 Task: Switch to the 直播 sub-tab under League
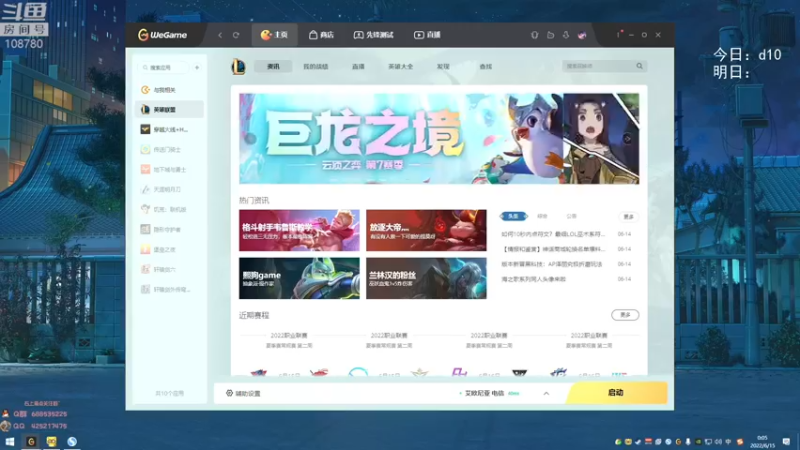tap(358, 66)
